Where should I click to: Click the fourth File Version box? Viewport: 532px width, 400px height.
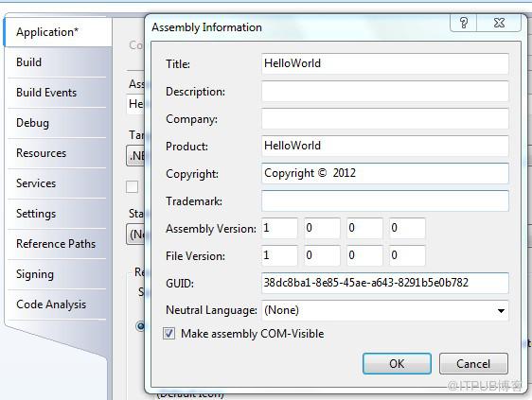(407, 255)
